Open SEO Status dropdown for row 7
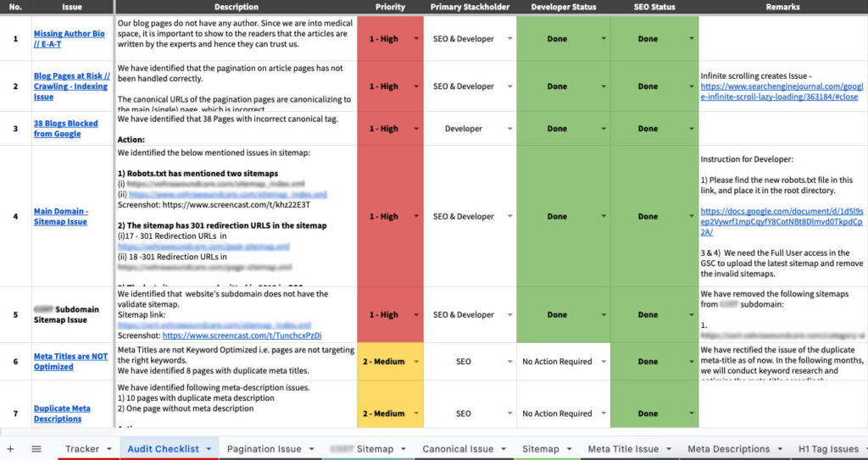The width and height of the screenshot is (868, 460). [692, 413]
